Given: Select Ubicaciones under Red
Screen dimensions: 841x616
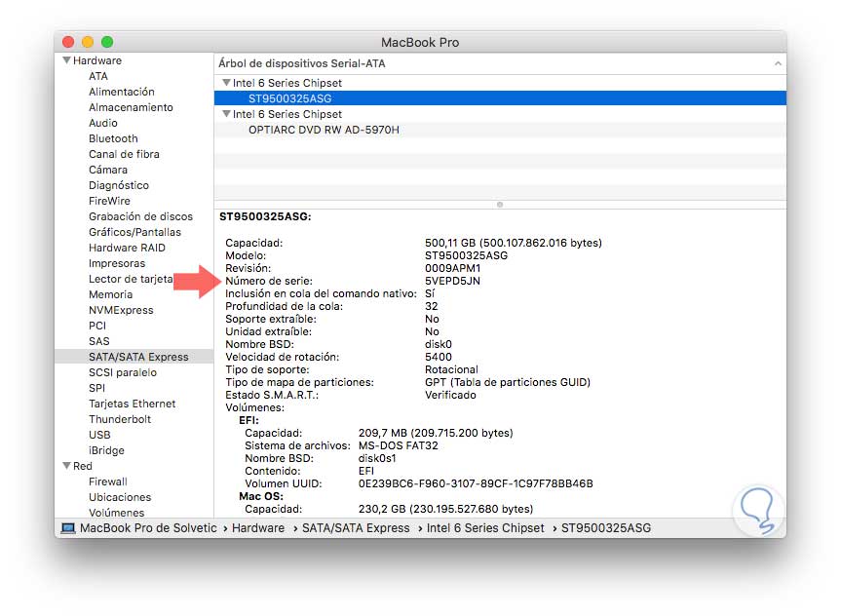Looking at the screenshot, I should [x=120, y=497].
